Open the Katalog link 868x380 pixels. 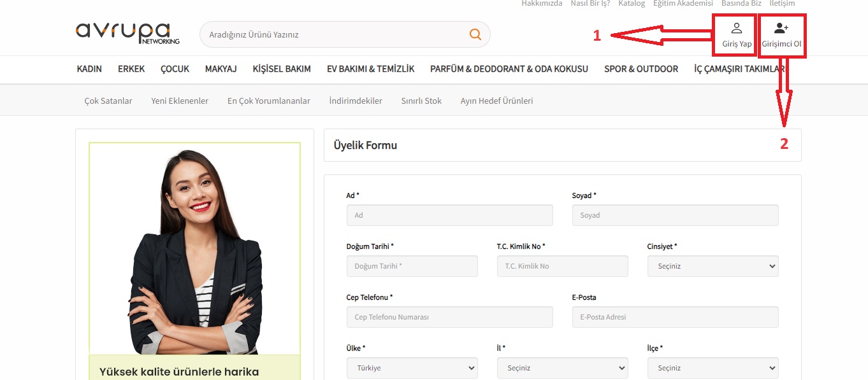tap(632, 3)
